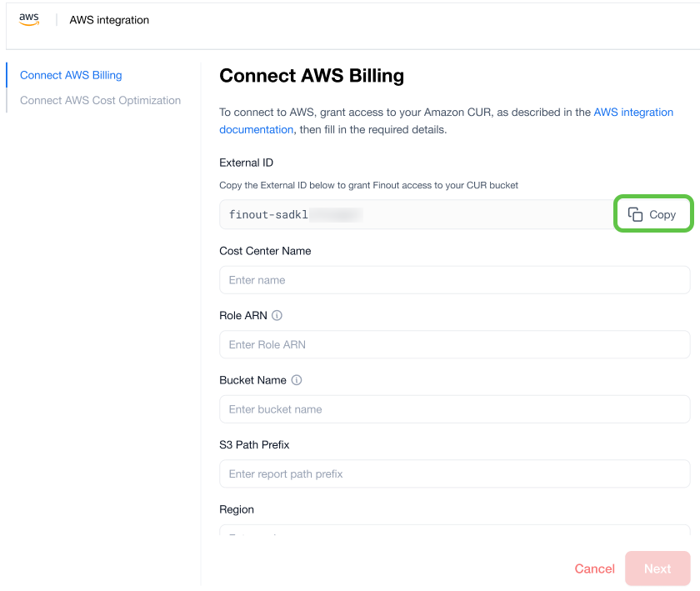Switch to Connect AWS Cost Optimization
This screenshot has height=591, width=700.
click(x=100, y=100)
